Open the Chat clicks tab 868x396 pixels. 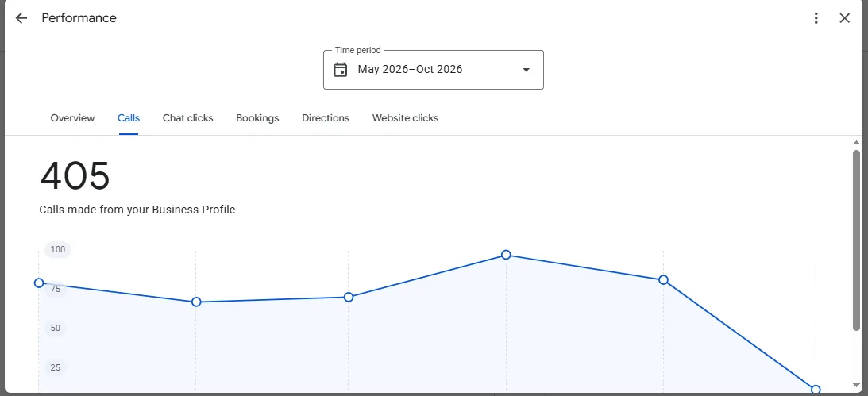(187, 117)
